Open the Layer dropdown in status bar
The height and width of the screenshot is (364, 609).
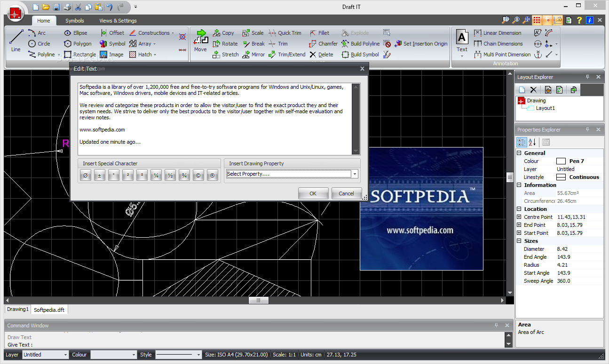click(x=65, y=355)
